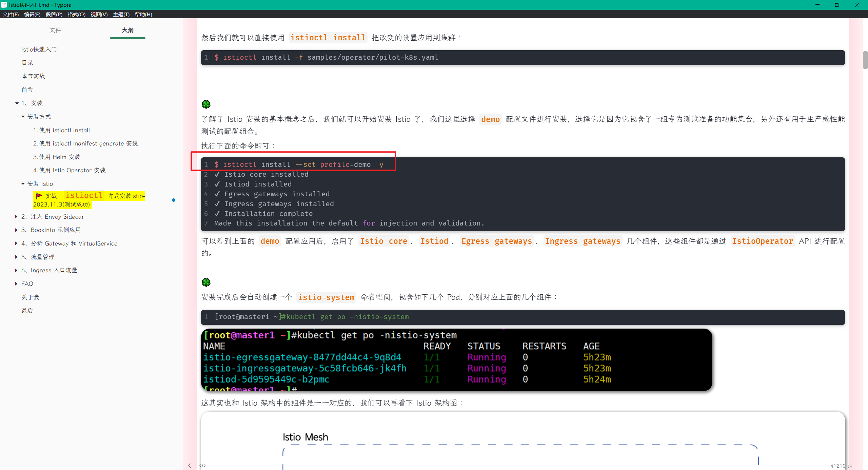
Task: Click the second clover icon near istio-system section
Action: pyautogui.click(x=206, y=282)
